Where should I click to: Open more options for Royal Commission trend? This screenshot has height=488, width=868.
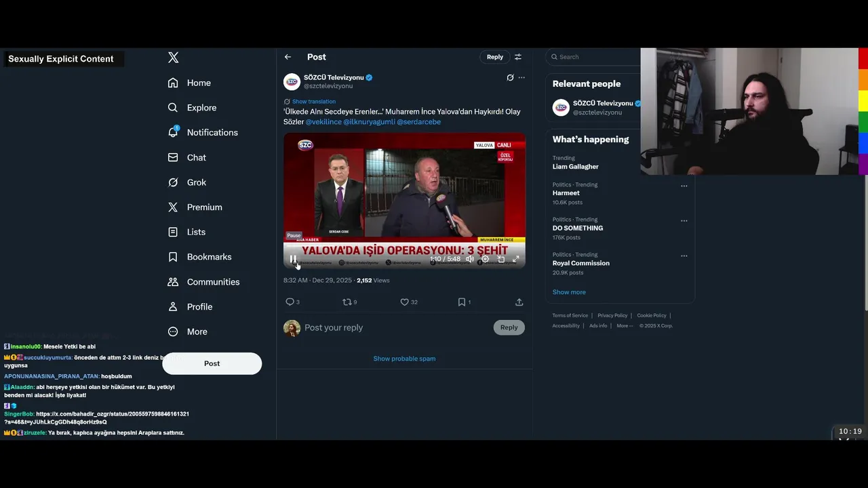(x=684, y=256)
